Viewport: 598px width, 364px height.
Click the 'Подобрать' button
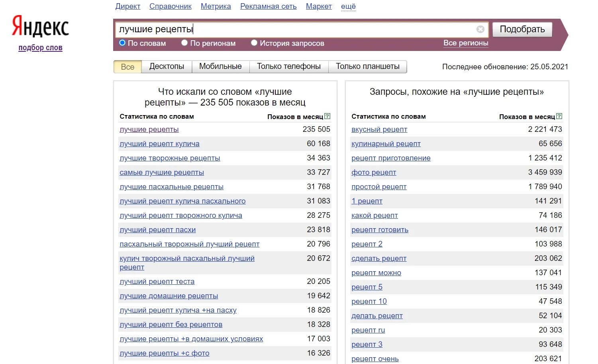point(522,29)
